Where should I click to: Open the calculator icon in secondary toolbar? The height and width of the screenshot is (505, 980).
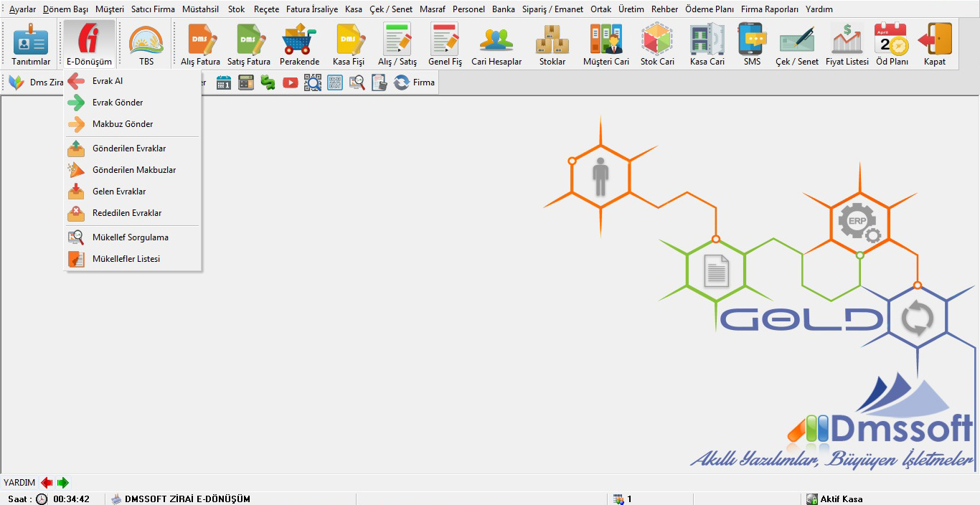(246, 82)
